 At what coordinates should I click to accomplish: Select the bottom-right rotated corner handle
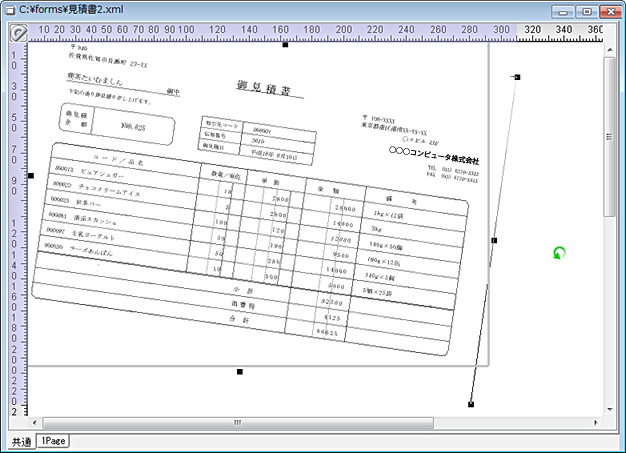tap(471, 404)
